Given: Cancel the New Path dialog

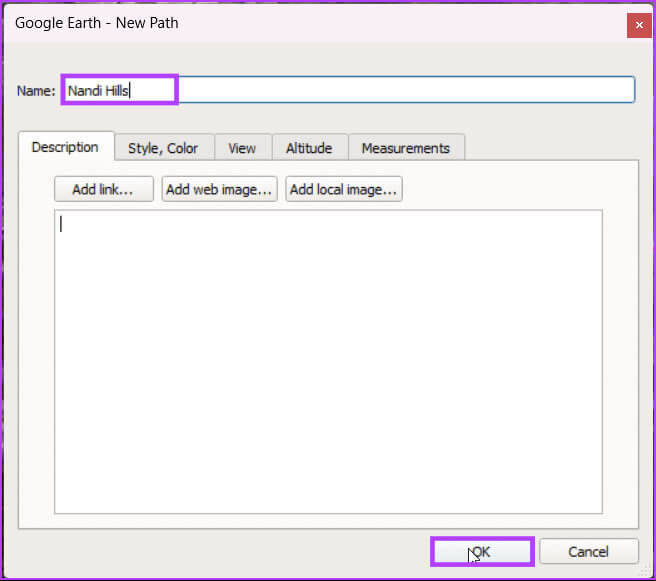Looking at the screenshot, I should point(589,551).
